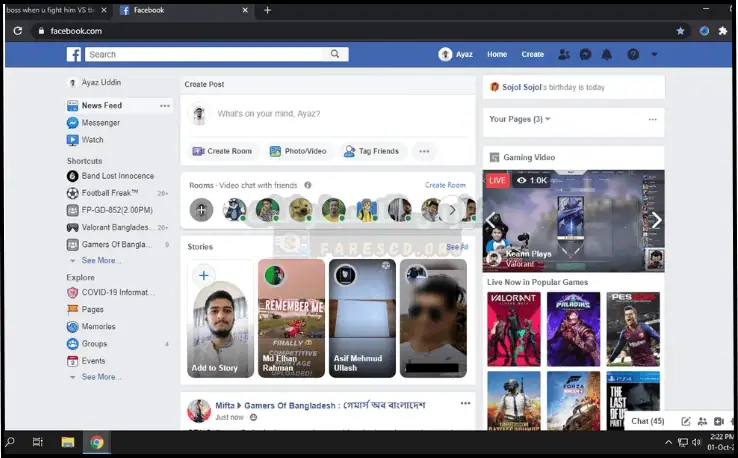Expand the account dropdown arrow in header
This screenshot has width=738, height=458.
pyautogui.click(x=654, y=54)
